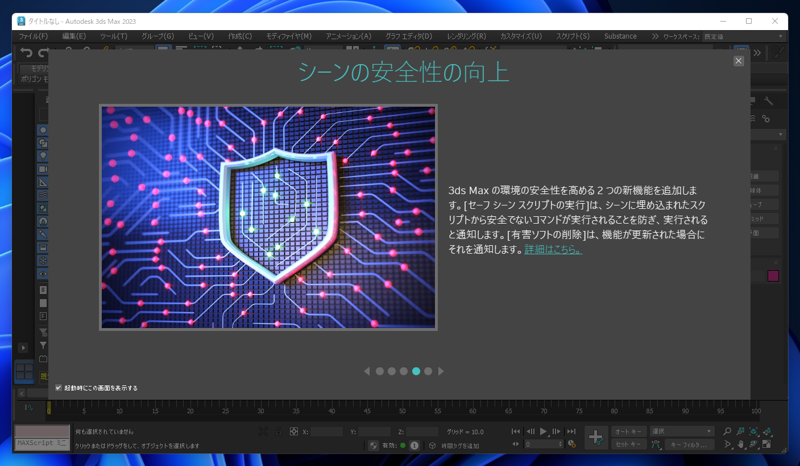
Task: Select the first slide indicator dot
Action: coord(380,372)
